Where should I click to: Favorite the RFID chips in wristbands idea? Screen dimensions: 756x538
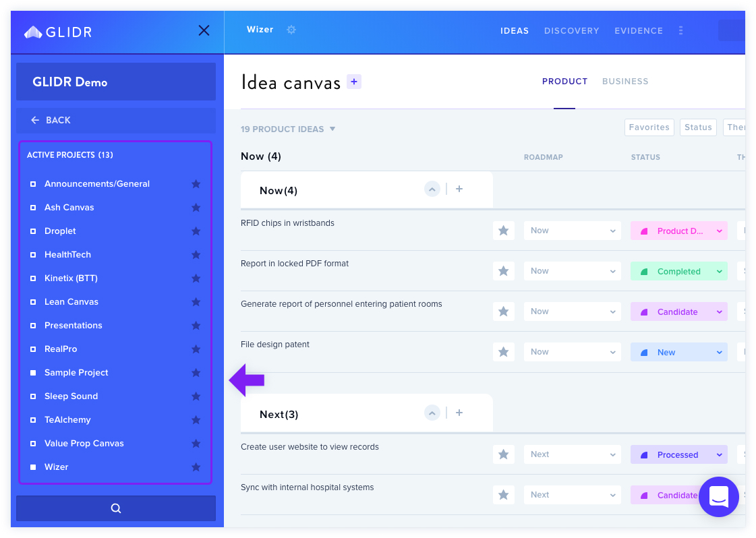503,231
